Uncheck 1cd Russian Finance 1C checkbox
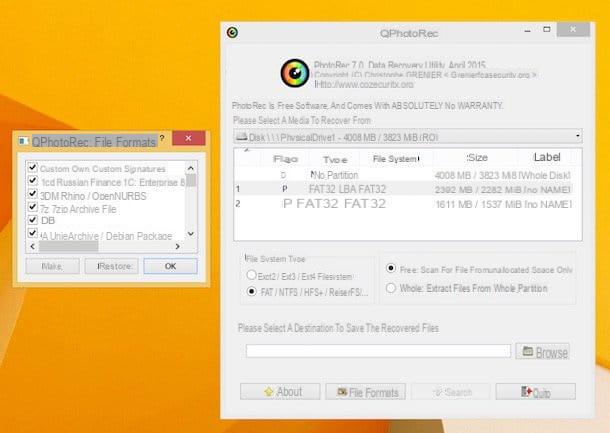Screen dimensions: 610x433 (33, 181)
